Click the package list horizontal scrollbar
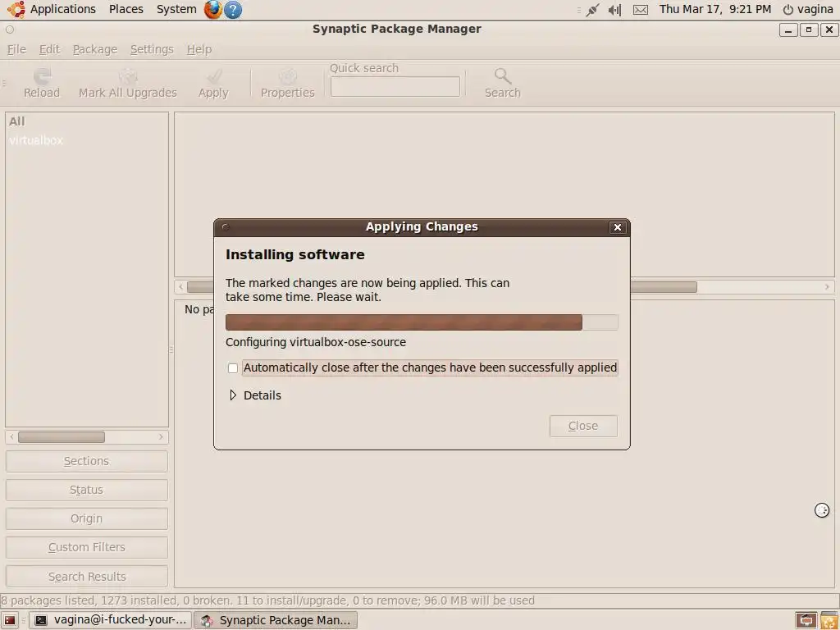840x630 pixels. pos(504,287)
